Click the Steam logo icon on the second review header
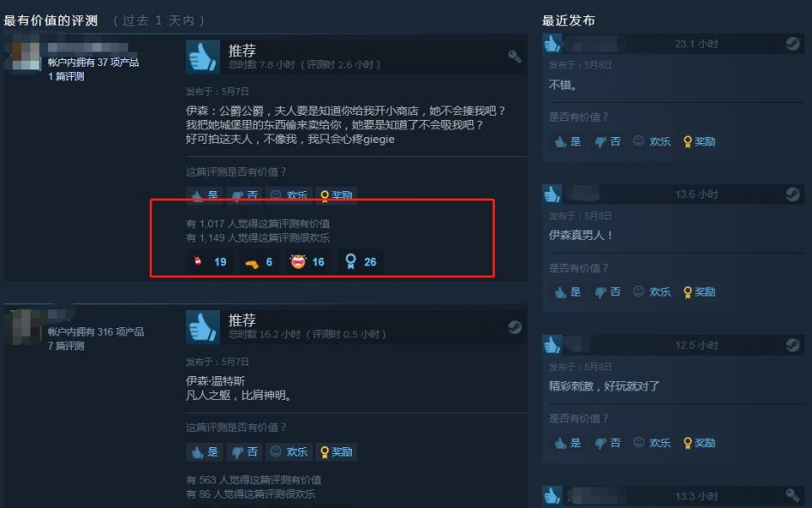The image size is (812, 508). point(514,327)
